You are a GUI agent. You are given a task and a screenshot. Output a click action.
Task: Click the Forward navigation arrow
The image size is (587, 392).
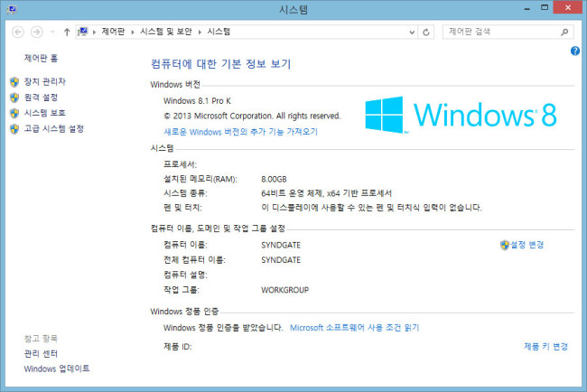point(36,33)
